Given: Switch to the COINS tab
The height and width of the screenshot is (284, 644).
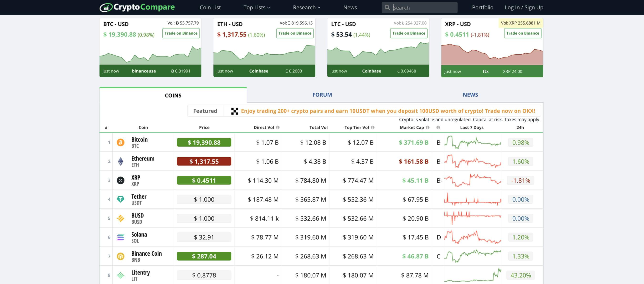Looking at the screenshot, I should click(x=173, y=95).
